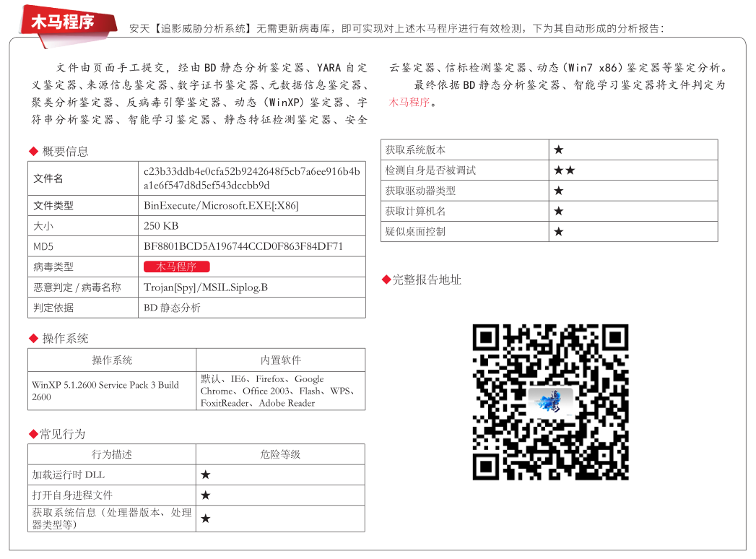Click the 判定依据 label cell

click(83, 308)
